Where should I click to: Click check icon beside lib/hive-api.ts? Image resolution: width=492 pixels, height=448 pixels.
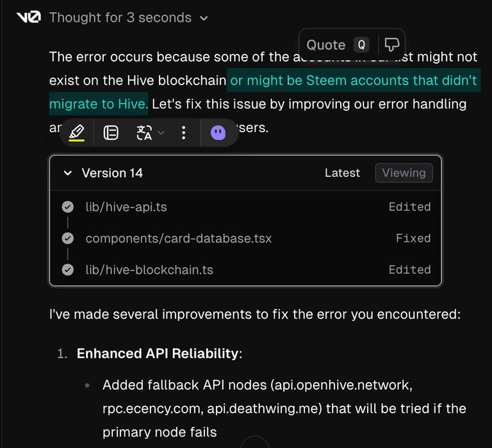[x=68, y=207]
